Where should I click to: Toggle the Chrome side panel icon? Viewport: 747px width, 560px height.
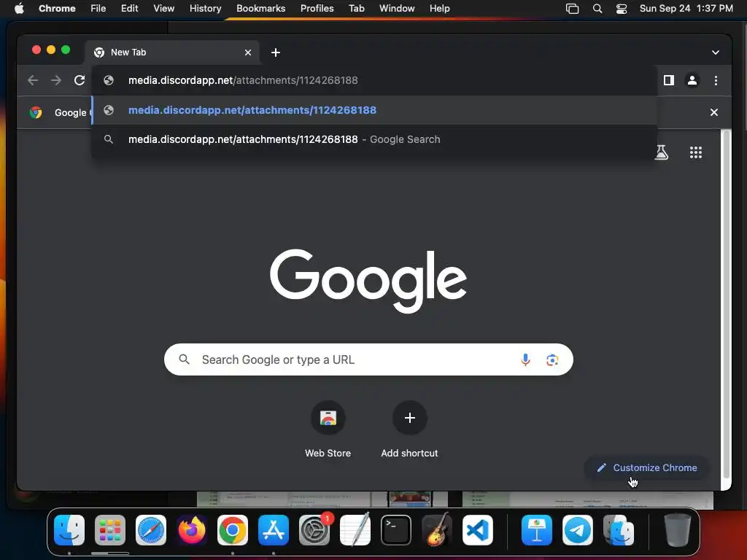coord(669,80)
